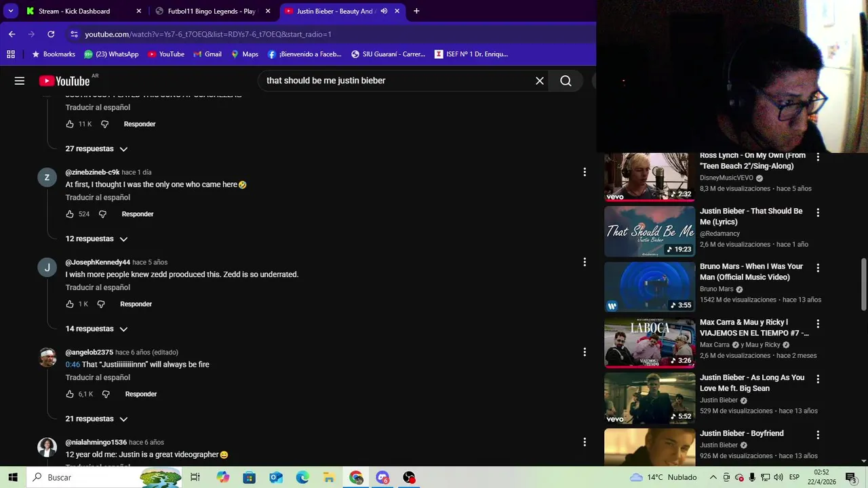Click the taskbar Buscar search box
The width and height of the screenshot is (868, 488).
(x=105, y=477)
